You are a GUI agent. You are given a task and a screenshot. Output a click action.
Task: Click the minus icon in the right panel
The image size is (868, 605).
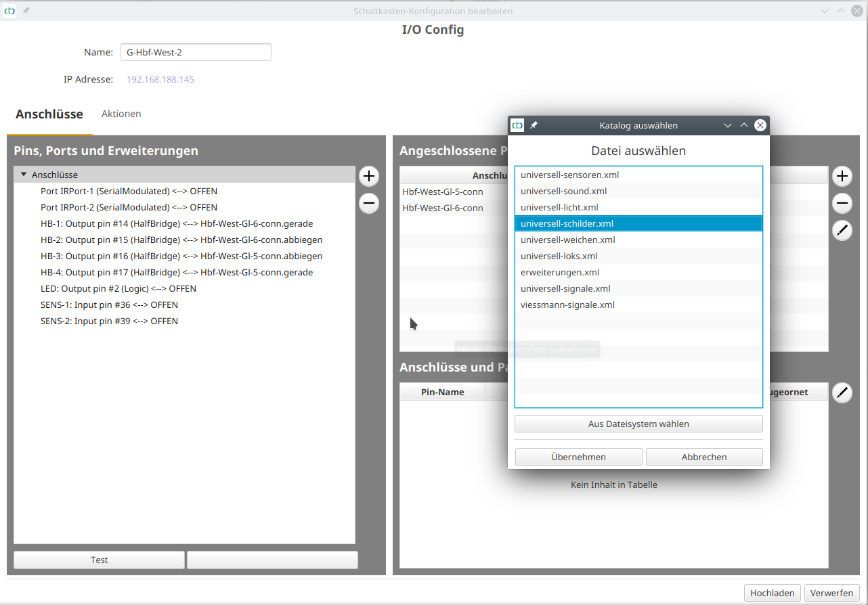tap(842, 202)
